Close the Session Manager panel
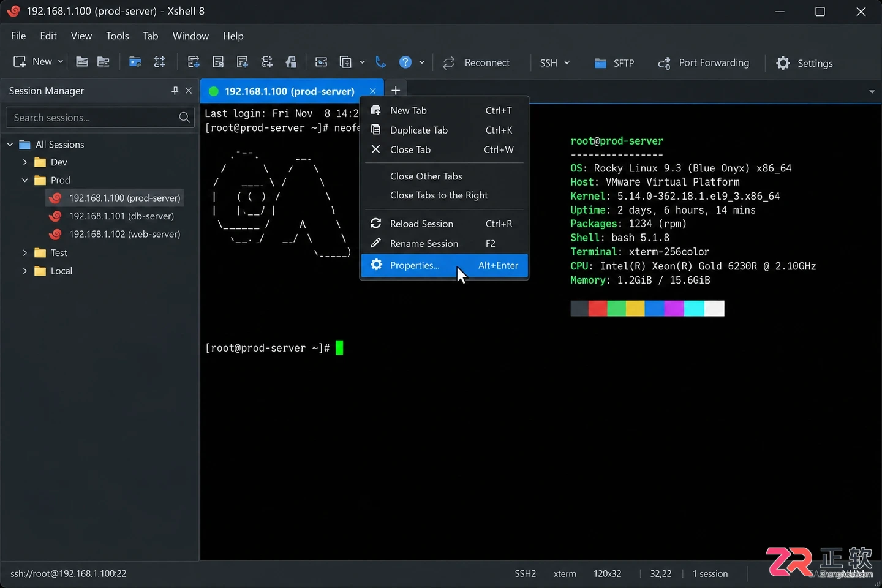882x588 pixels. 189,91
